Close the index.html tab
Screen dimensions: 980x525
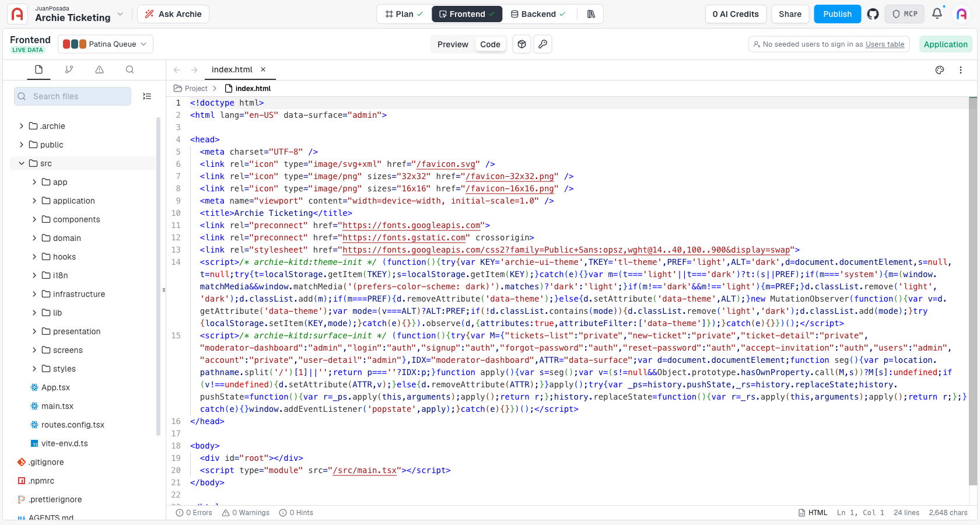(263, 69)
